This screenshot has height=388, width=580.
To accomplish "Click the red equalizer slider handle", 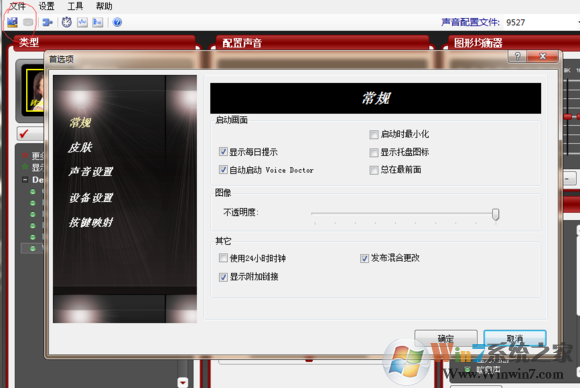I will (x=567, y=117).
